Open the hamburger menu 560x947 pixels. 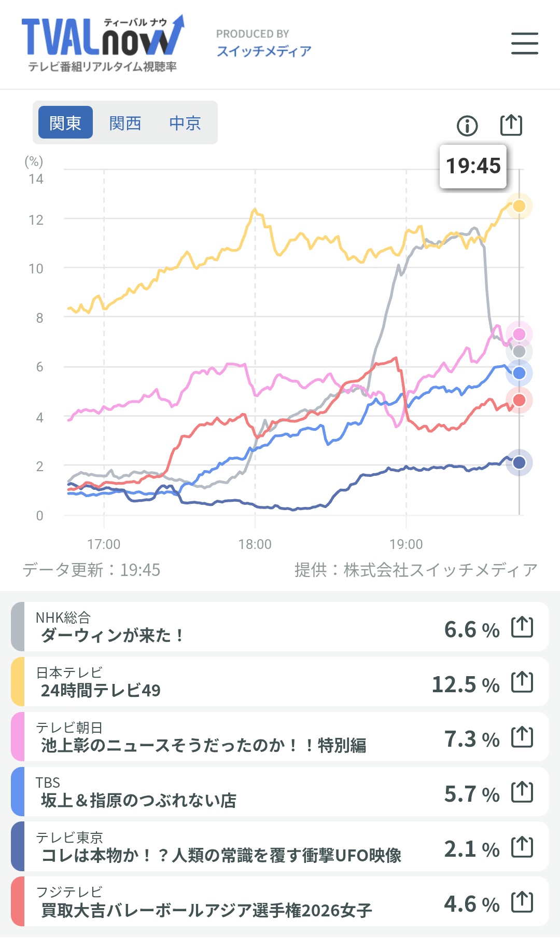click(x=524, y=43)
